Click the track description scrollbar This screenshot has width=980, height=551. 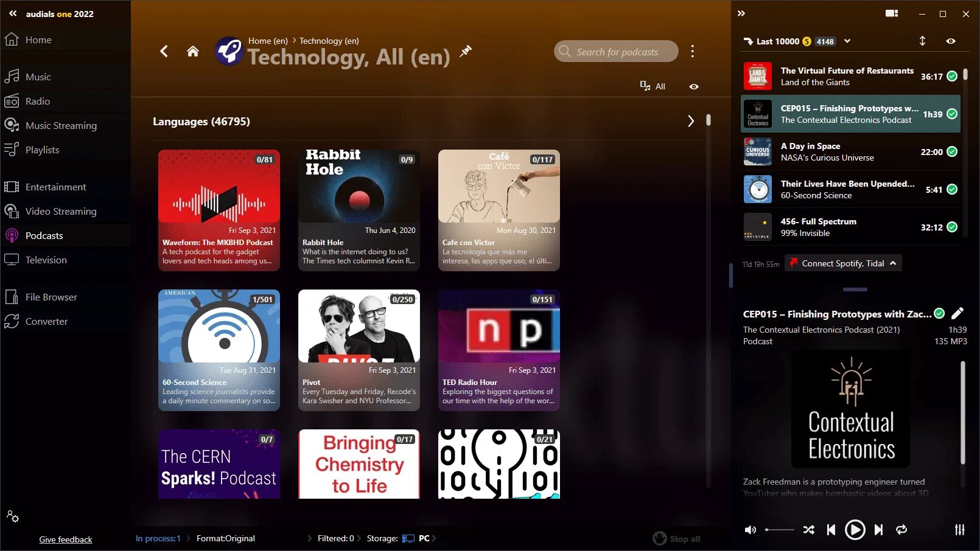coord(963,414)
